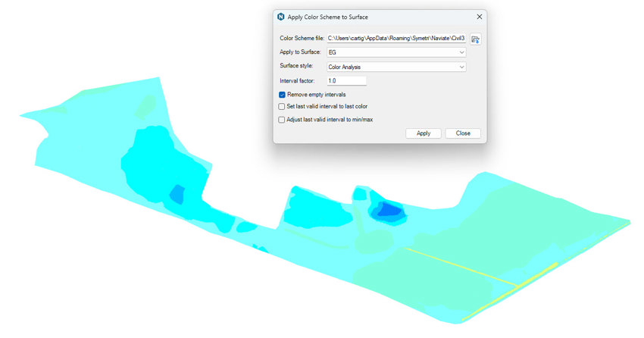Browse for a color scheme file
The width and height of the screenshot is (644, 338).
(x=475, y=39)
